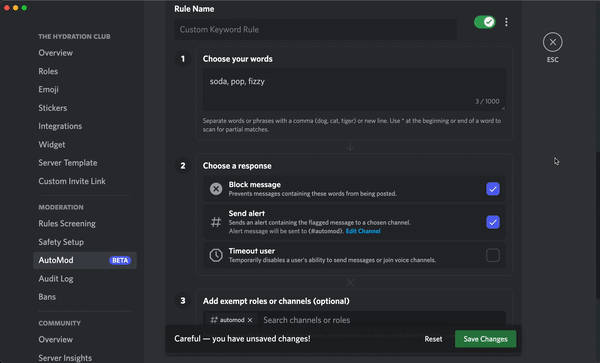Click the Save Changes button
Image resolution: width=600 pixels, height=363 pixels.
pyautogui.click(x=485, y=339)
